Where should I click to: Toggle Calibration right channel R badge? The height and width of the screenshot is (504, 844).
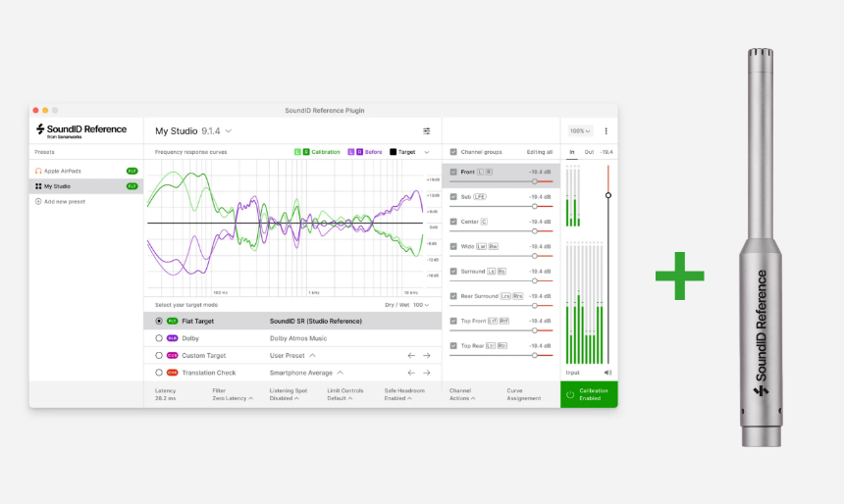[x=306, y=152]
